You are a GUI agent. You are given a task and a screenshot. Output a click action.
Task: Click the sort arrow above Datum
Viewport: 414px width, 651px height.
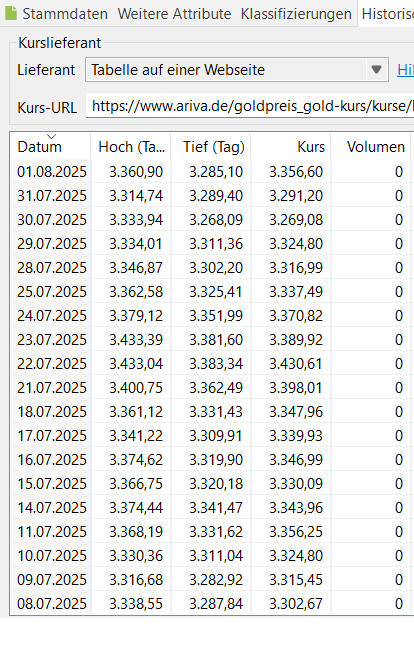click(x=51, y=137)
